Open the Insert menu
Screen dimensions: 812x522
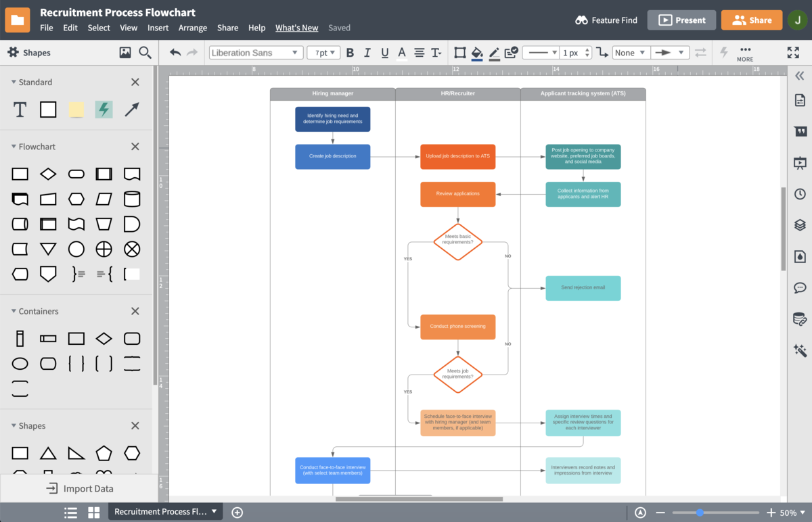(158, 28)
